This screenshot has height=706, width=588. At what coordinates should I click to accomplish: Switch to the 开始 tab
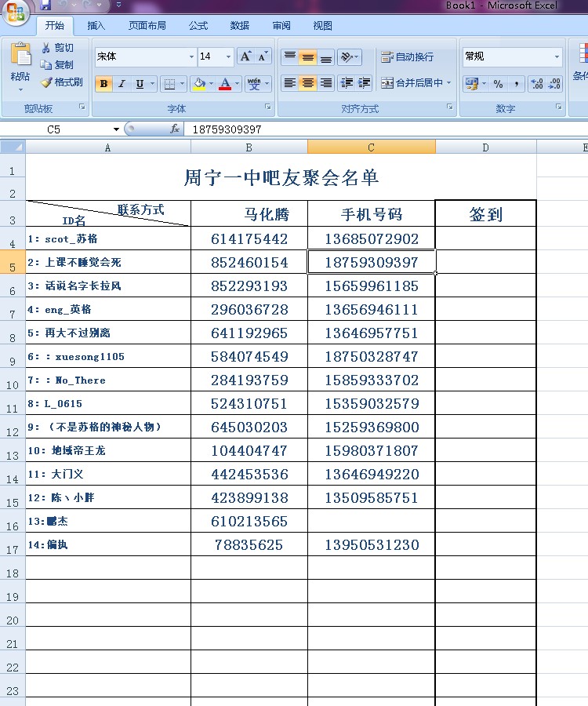55,26
